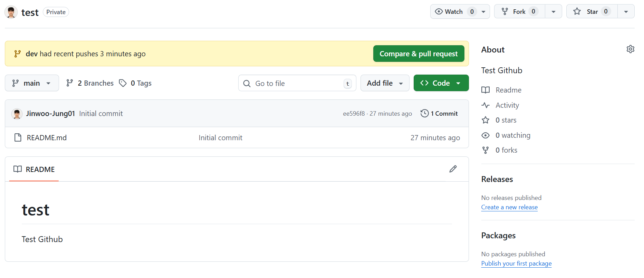Open the Jinwoo-Jung01 author link
This screenshot has height=278, width=644.
click(x=50, y=113)
